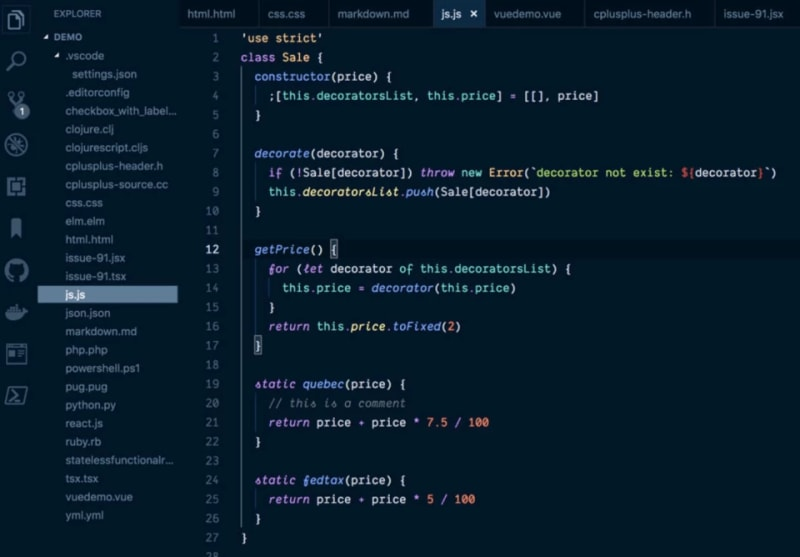Close the js.js editor tab
The width and height of the screenshot is (800, 557).
pos(473,14)
